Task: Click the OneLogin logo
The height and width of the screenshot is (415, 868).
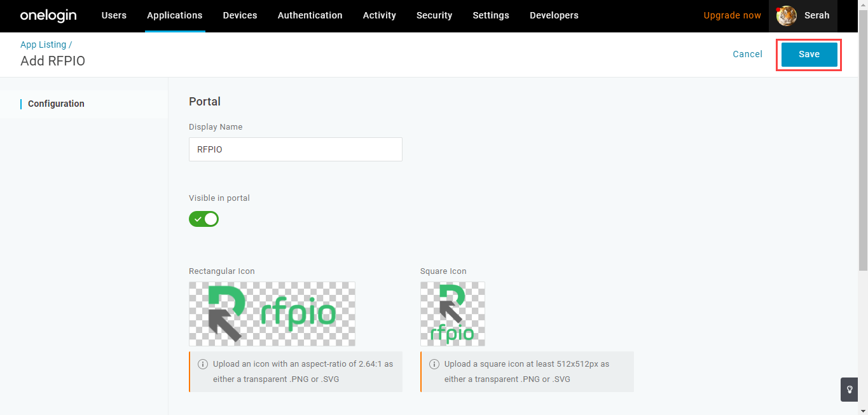Action: [x=48, y=16]
